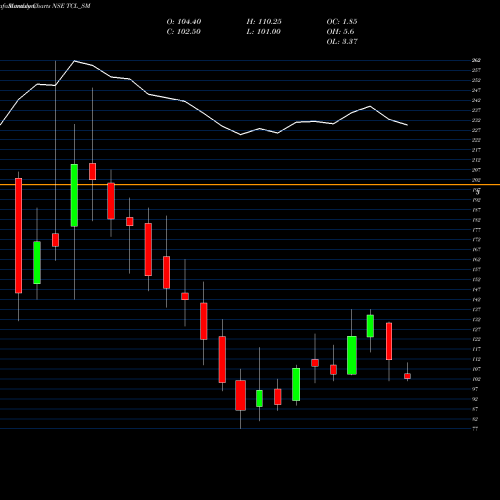Click the 187 price axis label
This screenshot has width=500, height=500.
476,210
